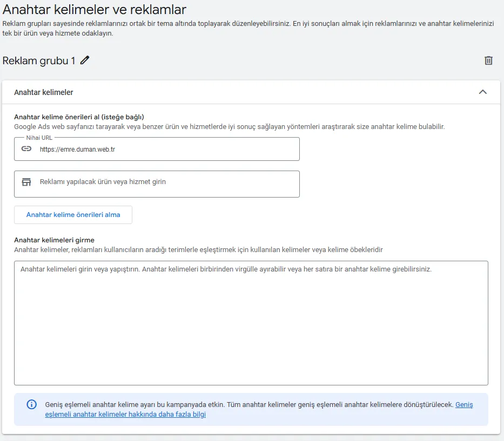Screen dimensions: 504x441
Task: Click the info icon in blue notice
Action: click(31, 404)
